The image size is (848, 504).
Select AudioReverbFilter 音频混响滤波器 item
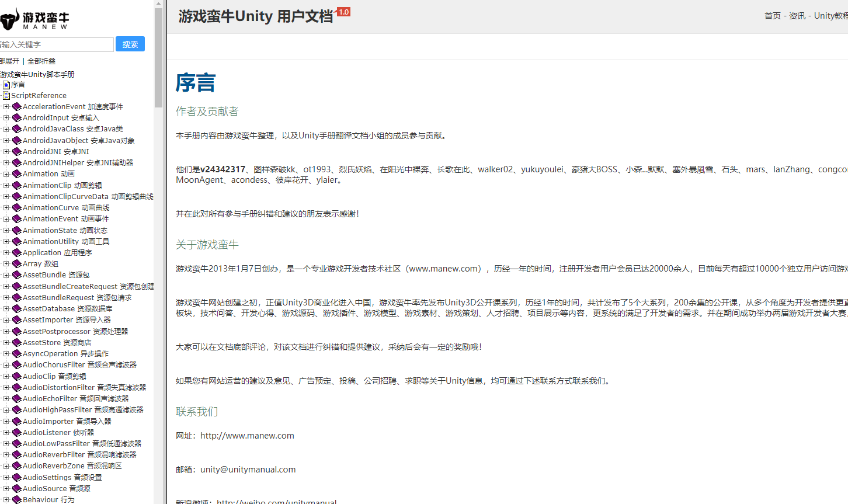[79, 455]
